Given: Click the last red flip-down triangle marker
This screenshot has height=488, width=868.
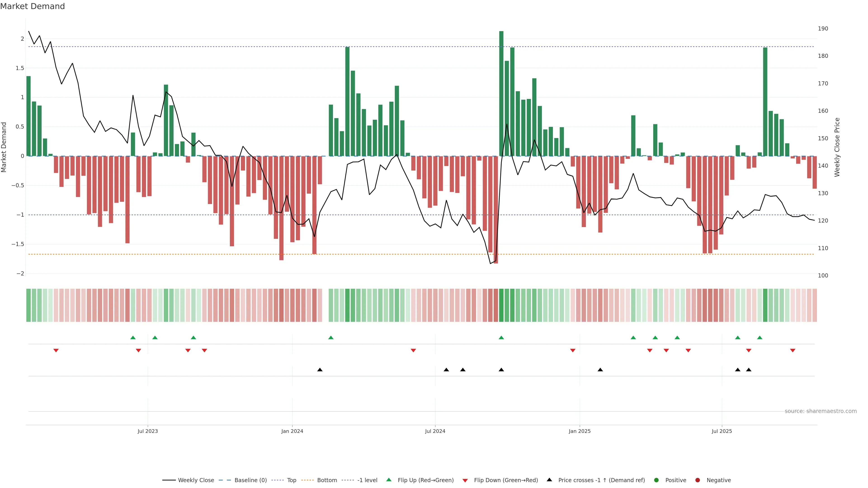Looking at the screenshot, I should pos(793,351).
